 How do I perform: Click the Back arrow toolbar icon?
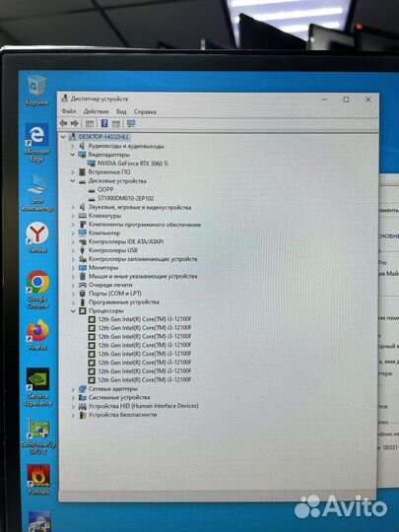click(63, 123)
